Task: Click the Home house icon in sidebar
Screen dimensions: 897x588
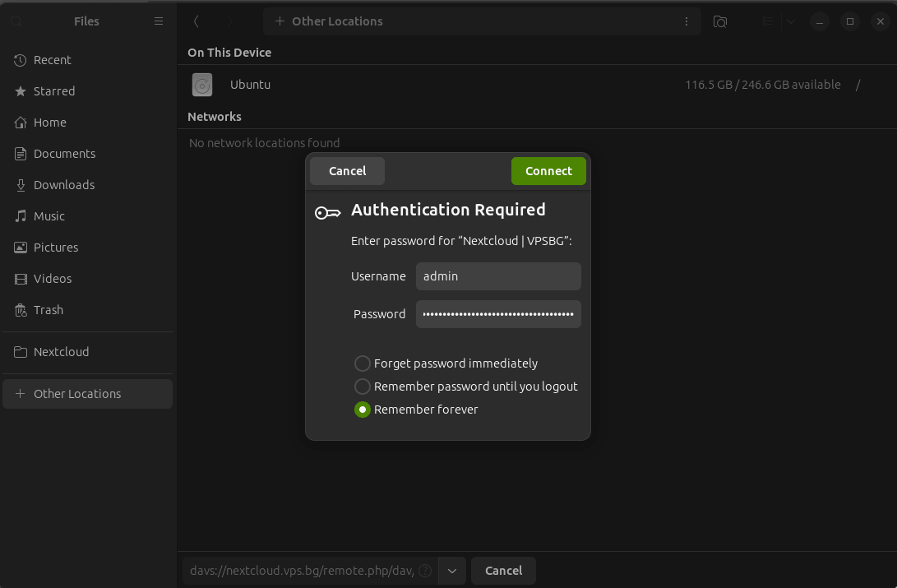Action: pos(21,123)
